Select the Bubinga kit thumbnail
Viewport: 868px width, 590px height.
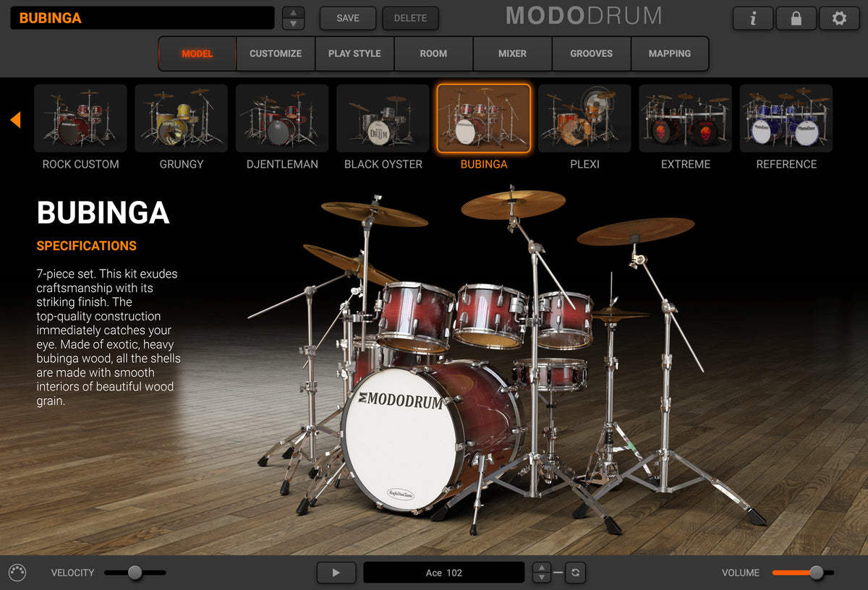(x=484, y=119)
